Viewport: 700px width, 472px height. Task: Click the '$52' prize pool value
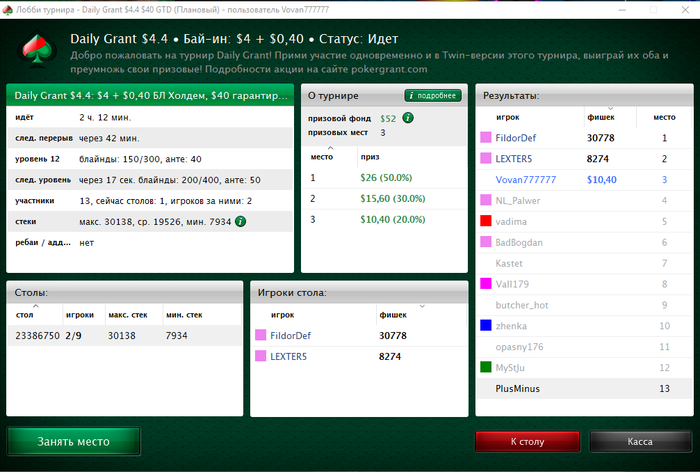tap(388, 118)
